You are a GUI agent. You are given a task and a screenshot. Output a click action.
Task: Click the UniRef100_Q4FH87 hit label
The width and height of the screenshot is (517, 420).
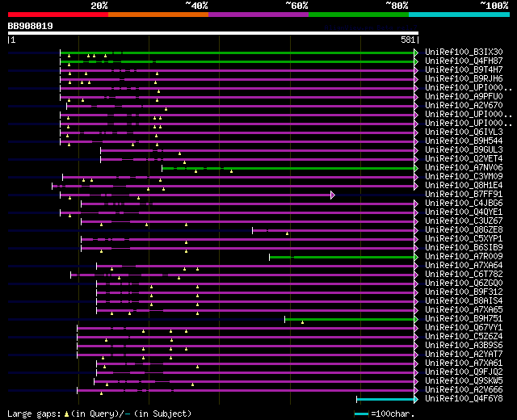click(x=464, y=61)
